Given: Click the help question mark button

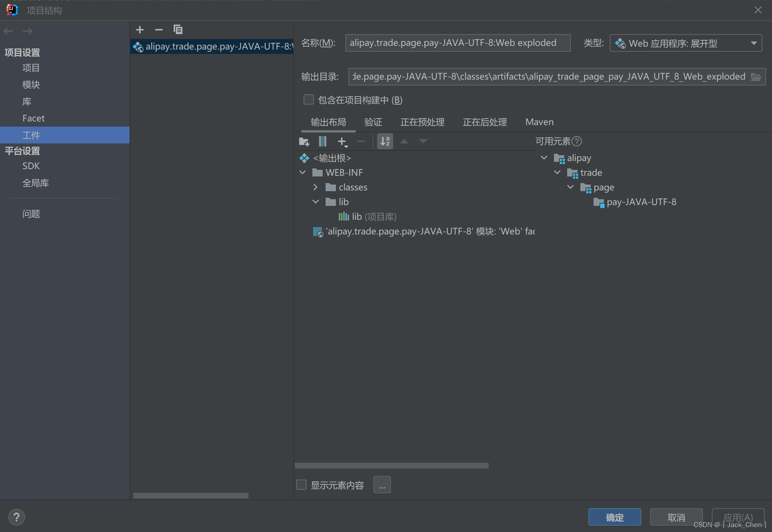Looking at the screenshot, I should (x=17, y=517).
